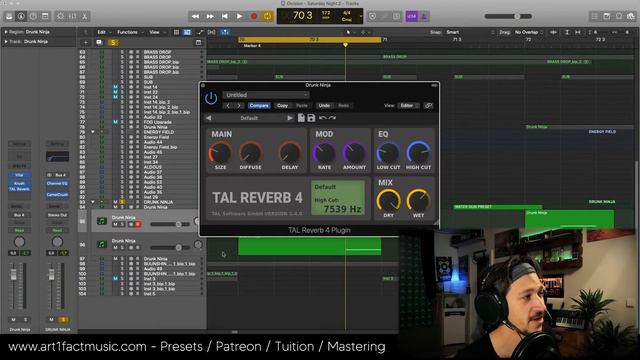This screenshot has height=360, width=640.
Task: Open the Loop Browser icon
Action: click(x=619, y=16)
